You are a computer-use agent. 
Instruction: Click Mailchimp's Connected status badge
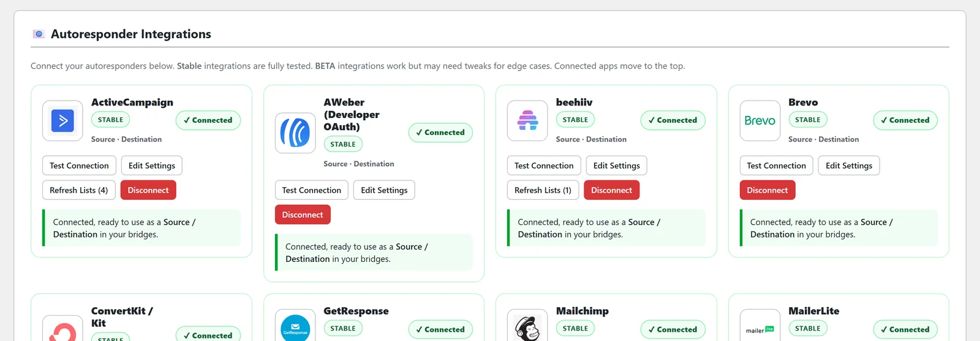(x=673, y=329)
